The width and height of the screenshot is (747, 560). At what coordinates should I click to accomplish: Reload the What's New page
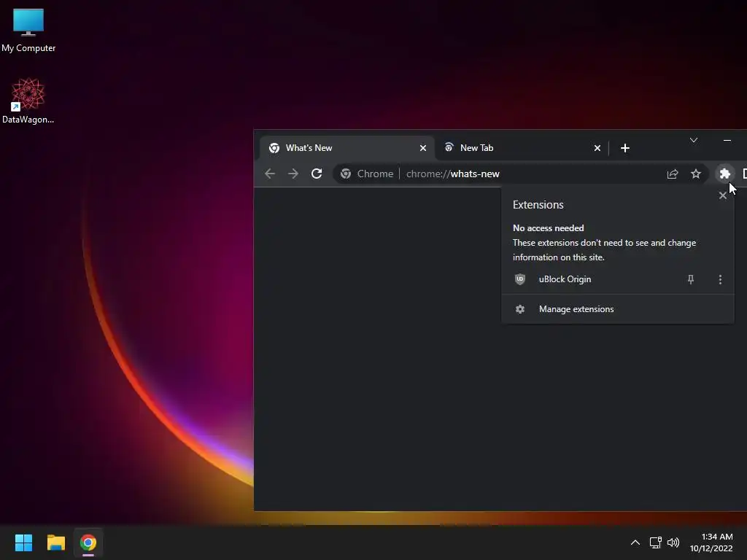click(317, 174)
